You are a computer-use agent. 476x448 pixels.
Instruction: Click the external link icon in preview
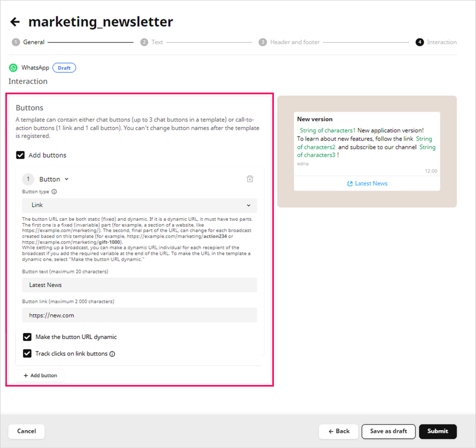tap(350, 184)
